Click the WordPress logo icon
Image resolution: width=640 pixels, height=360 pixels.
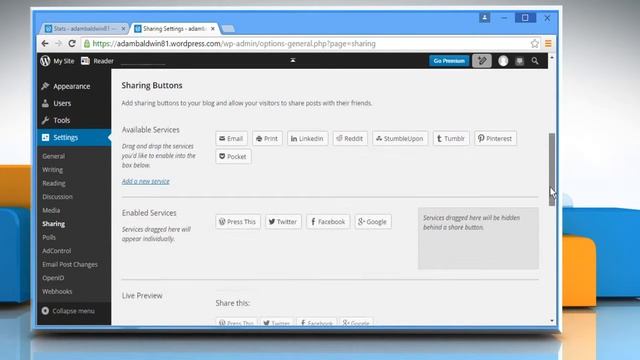coord(45,61)
